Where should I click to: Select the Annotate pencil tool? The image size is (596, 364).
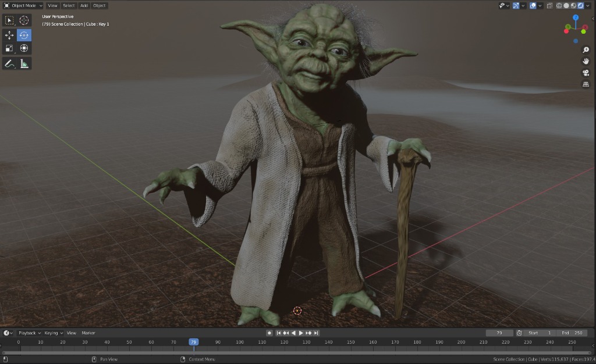click(x=9, y=64)
